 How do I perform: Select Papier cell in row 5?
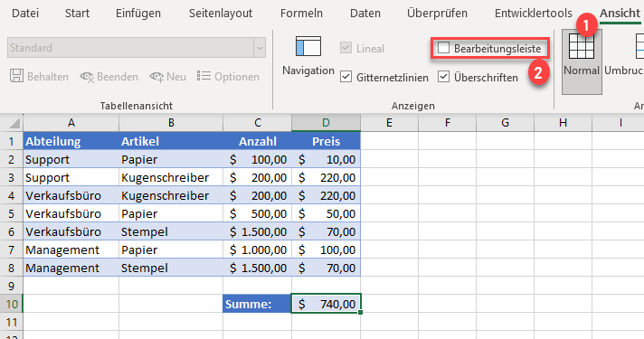click(x=171, y=213)
